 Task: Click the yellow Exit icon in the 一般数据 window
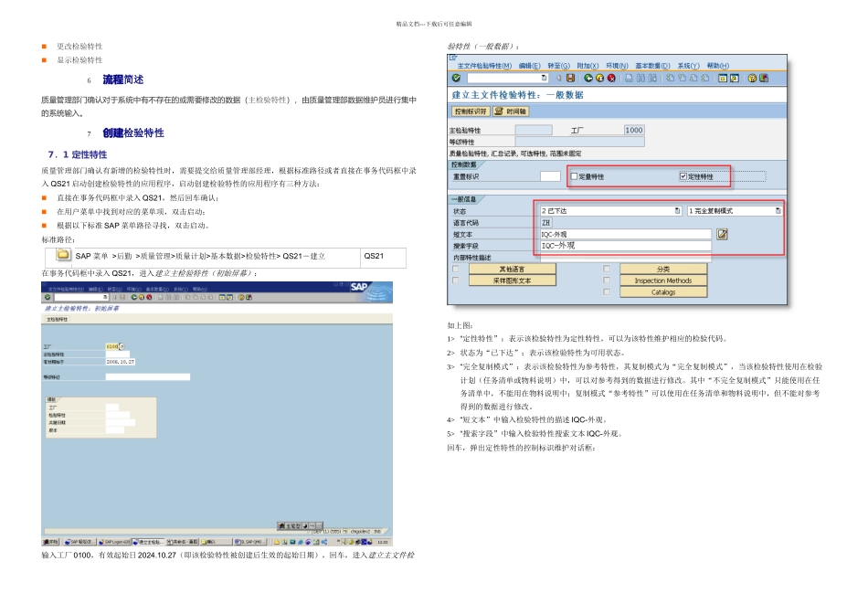600,78
